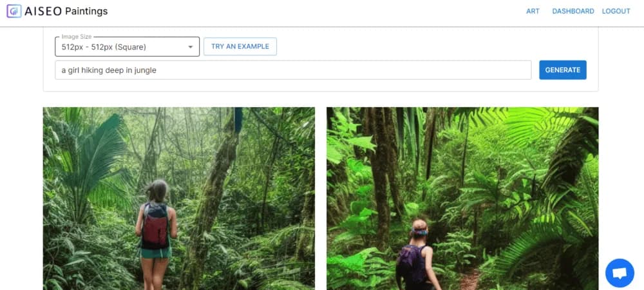Click the TRY AN EXAMPLE button
The width and height of the screenshot is (644, 290).
point(240,46)
